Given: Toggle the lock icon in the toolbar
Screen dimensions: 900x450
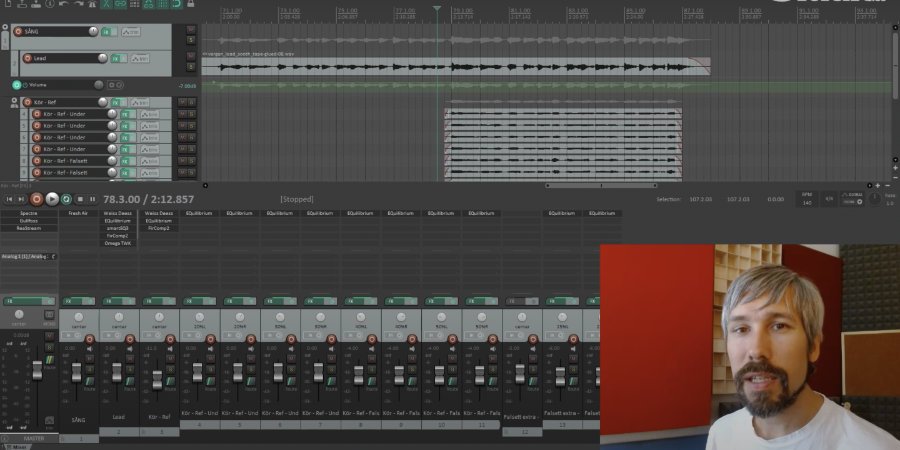Looking at the screenshot, I should (x=191, y=3).
